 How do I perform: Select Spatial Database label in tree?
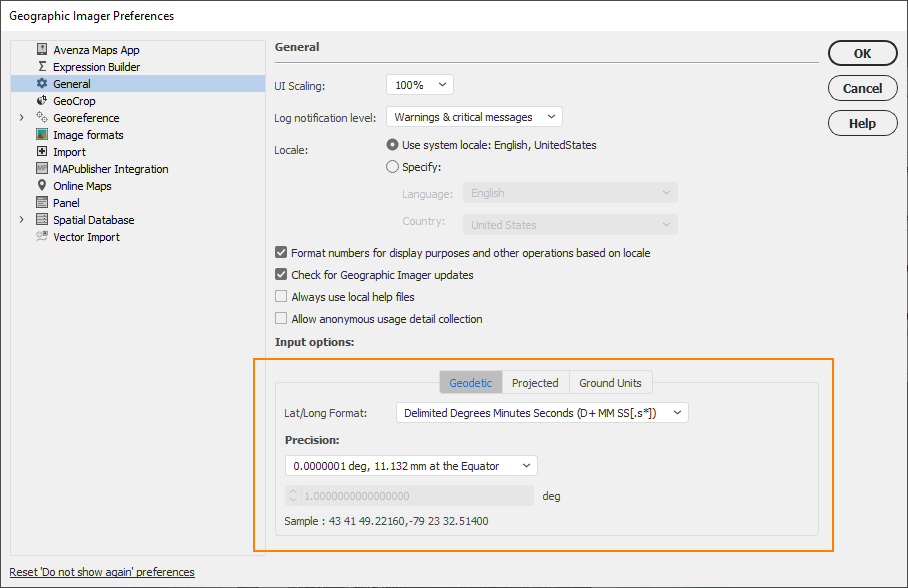click(94, 220)
